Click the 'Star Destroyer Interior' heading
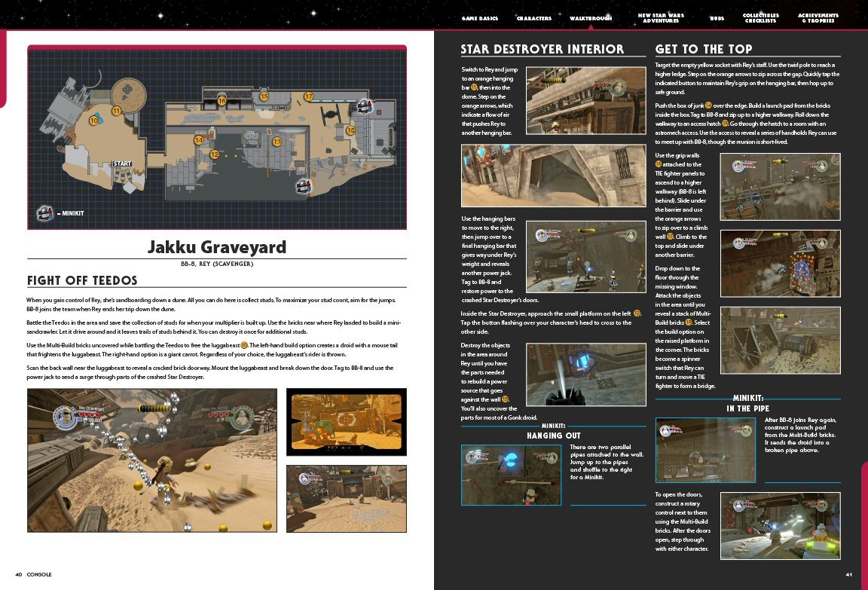This screenshot has height=590, width=868. point(542,49)
